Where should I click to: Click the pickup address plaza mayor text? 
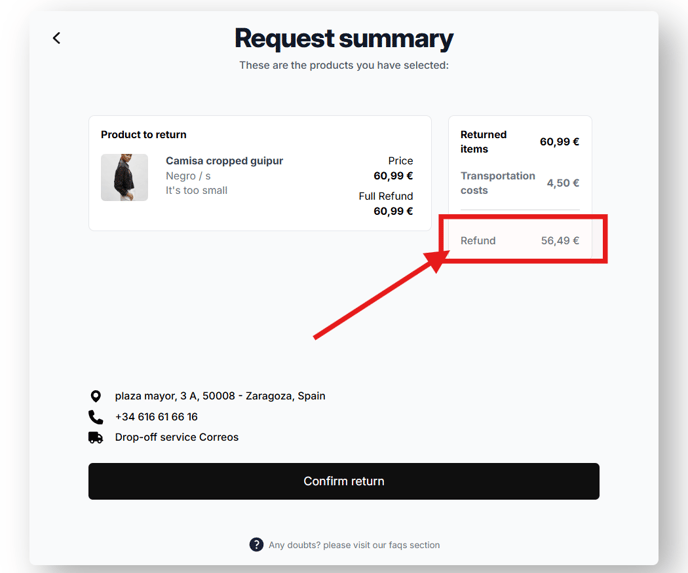click(220, 396)
